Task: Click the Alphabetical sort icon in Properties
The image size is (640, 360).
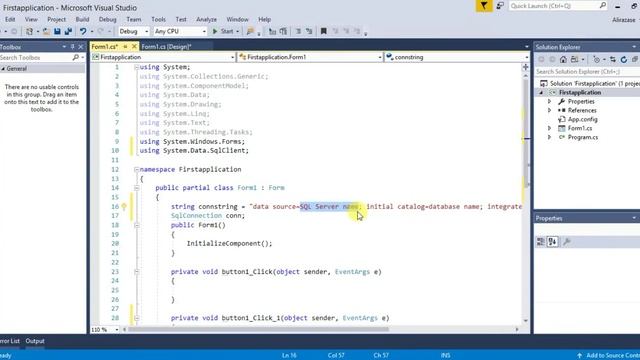Action: pos(552,242)
